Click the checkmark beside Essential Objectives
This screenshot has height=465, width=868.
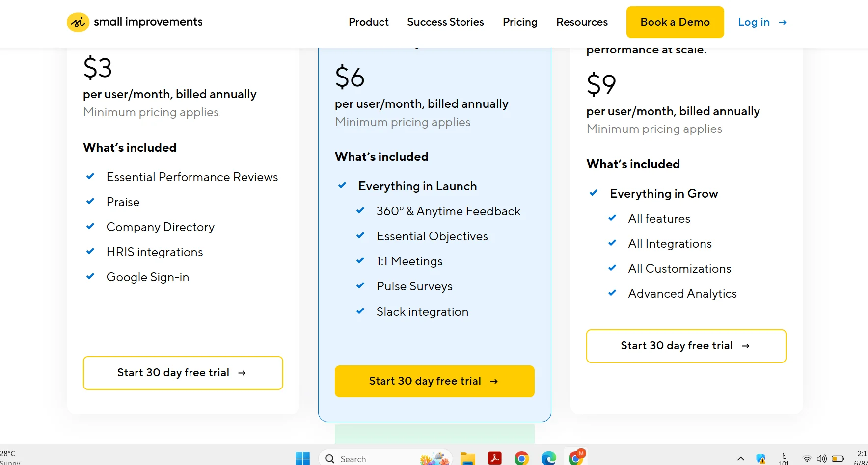click(360, 235)
